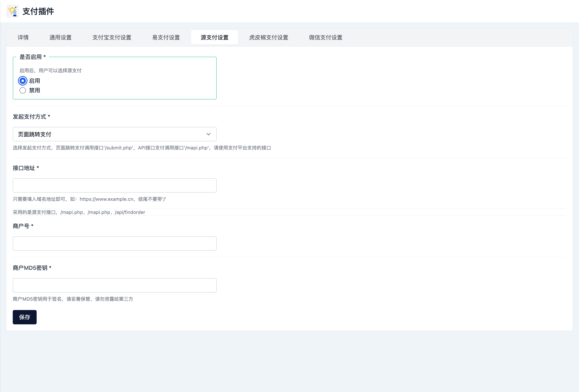Focus the 接口地址 input field

tap(115, 185)
